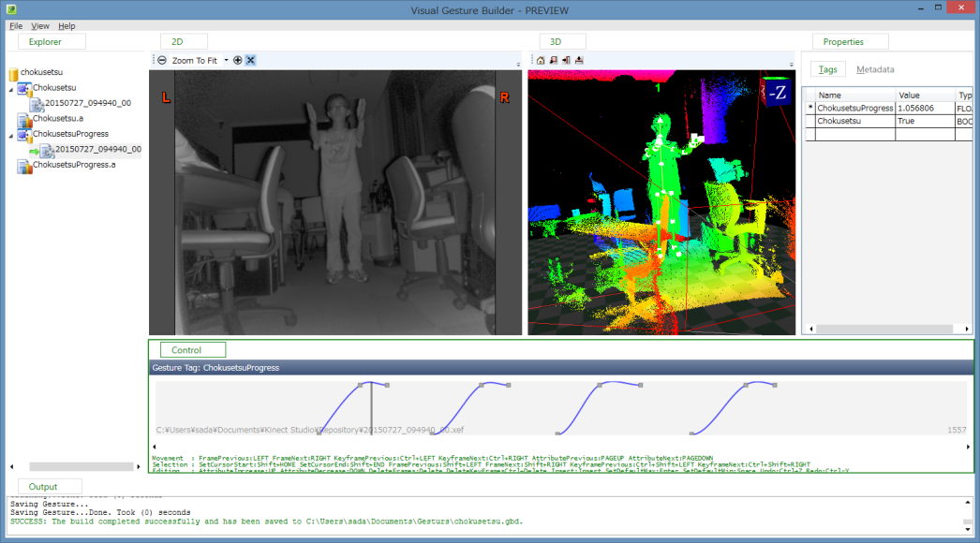
Task: Click the Output panel scroll down arrow
Action: [968, 530]
